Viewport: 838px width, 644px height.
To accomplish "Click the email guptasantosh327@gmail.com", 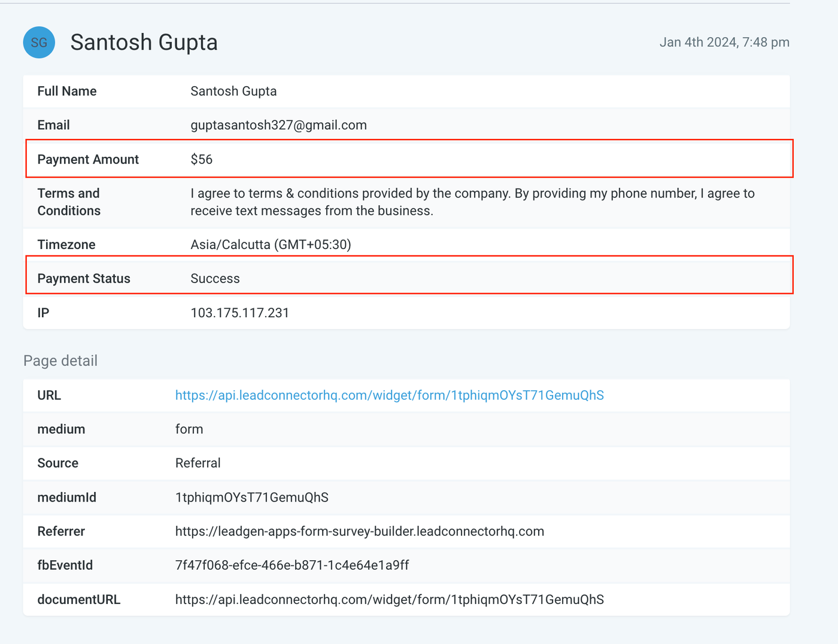I will [278, 126].
